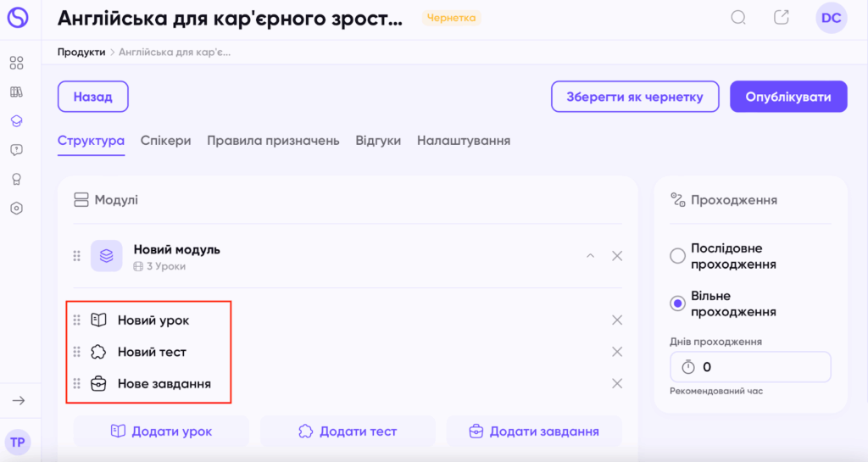Open the dashboard grid icon in sidebar
Viewport: 868px width, 462px height.
17,63
